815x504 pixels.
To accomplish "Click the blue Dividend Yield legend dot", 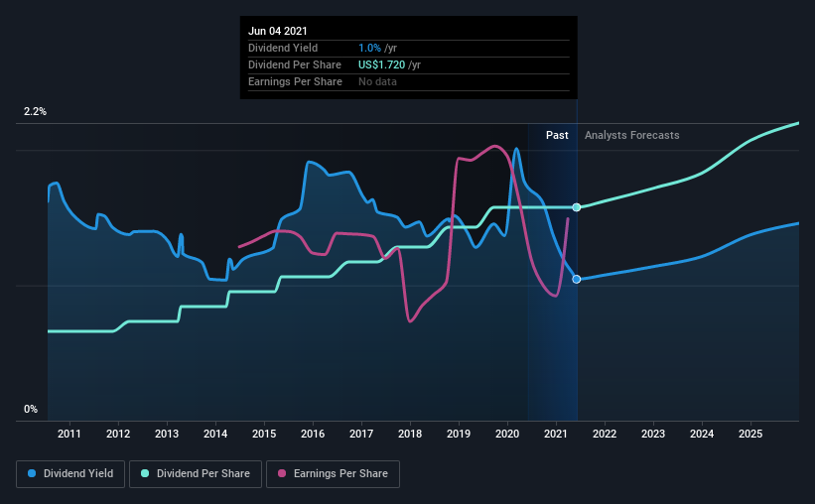I will [x=32, y=473].
